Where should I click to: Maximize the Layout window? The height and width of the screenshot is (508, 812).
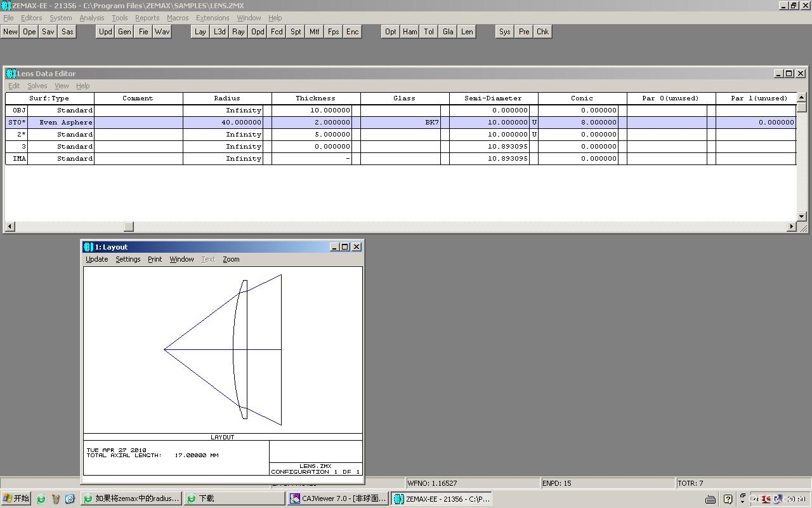pos(345,247)
